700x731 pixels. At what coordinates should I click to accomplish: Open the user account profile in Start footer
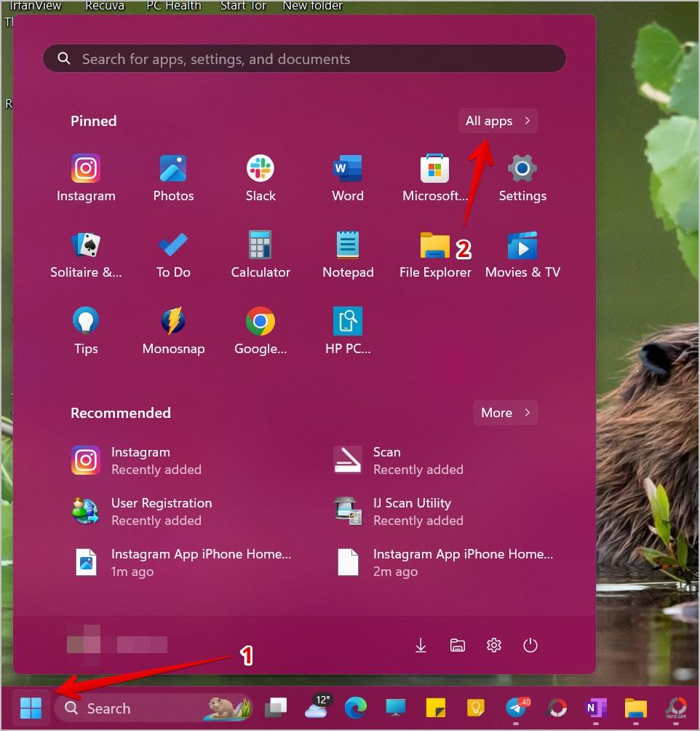pos(117,645)
